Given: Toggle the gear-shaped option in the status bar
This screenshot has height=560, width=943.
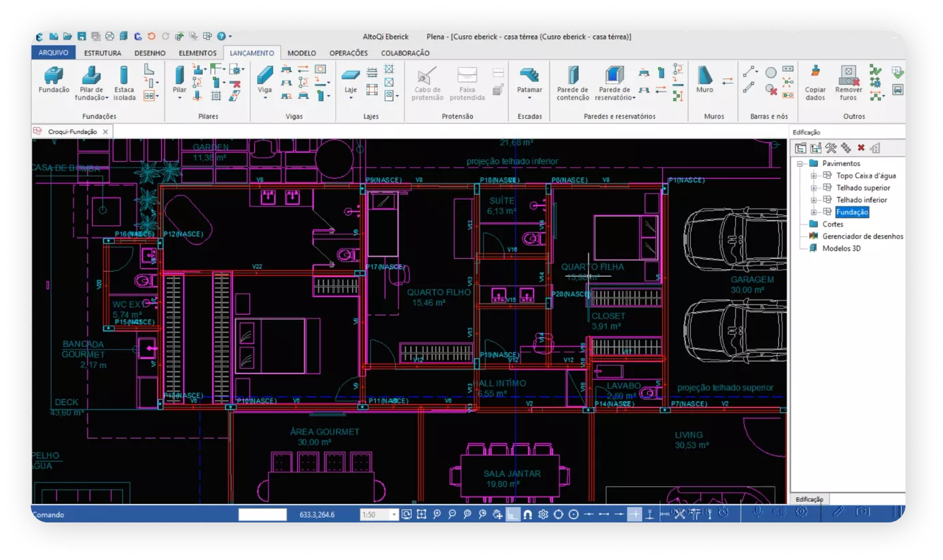Looking at the screenshot, I should point(543,514).
